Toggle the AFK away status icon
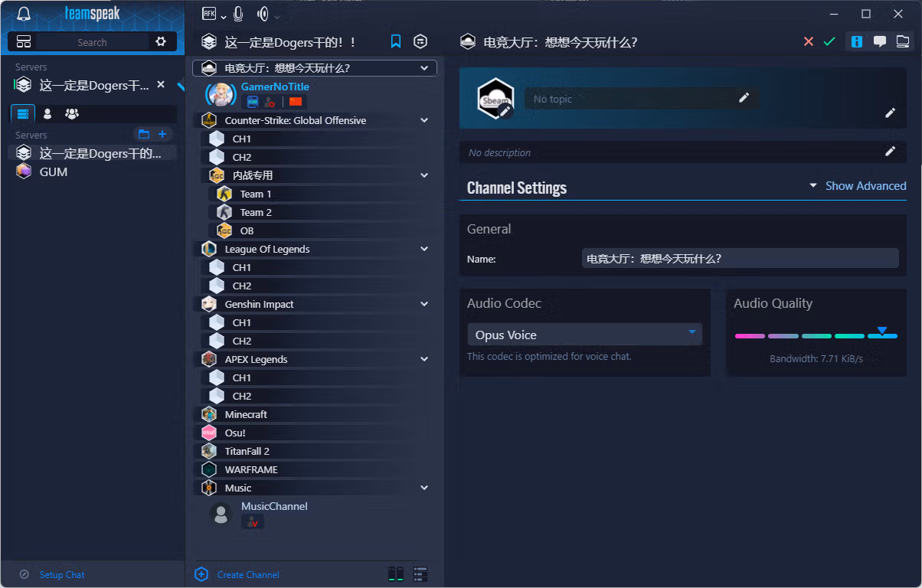The image size is (922, 588). point(209,14)
